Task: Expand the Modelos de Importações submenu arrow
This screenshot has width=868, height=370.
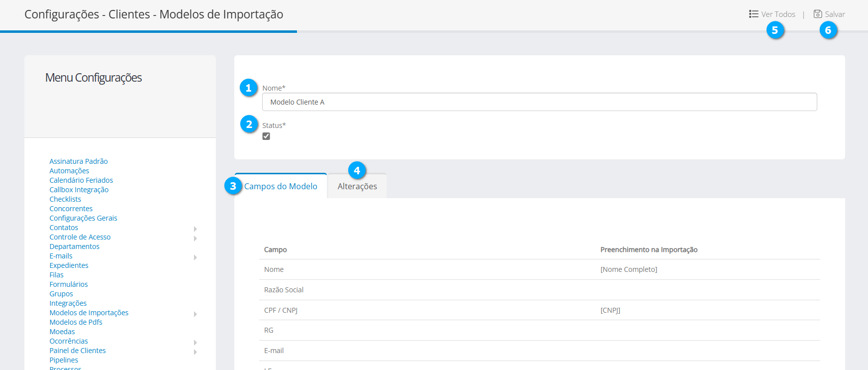Action: [195, 314]
